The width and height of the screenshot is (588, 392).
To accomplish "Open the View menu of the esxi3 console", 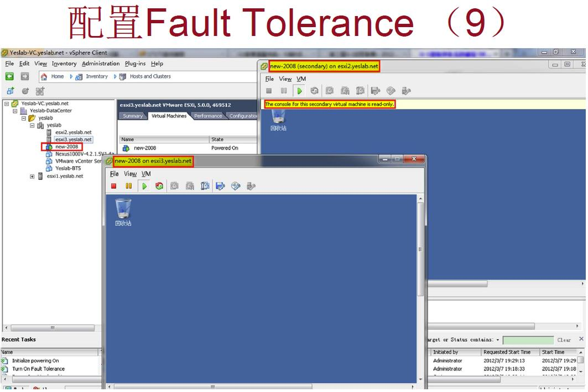I will click(x=130, y=174).
